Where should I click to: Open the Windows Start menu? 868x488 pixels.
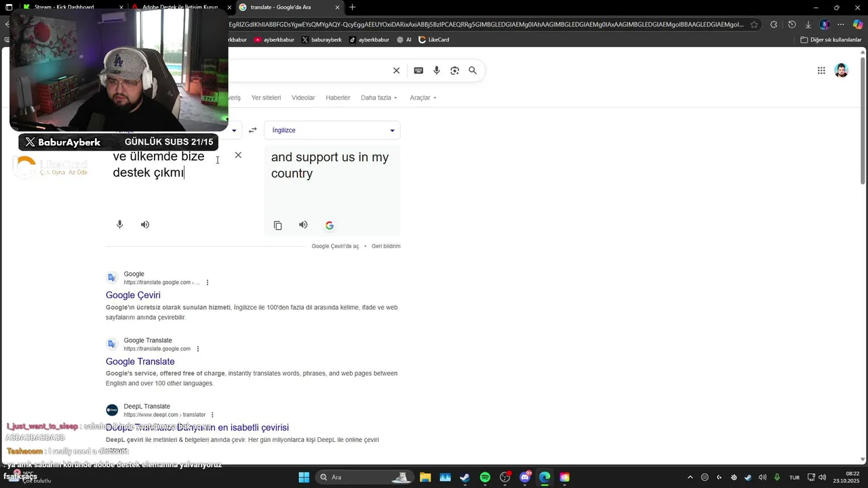(x=304, y=477)
